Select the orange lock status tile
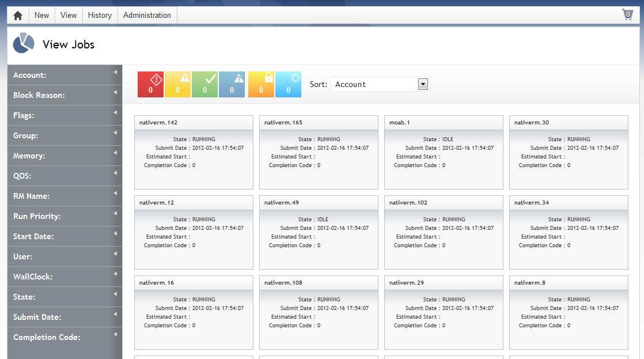This screenshot has width=644, height=359. coord(261,84)
